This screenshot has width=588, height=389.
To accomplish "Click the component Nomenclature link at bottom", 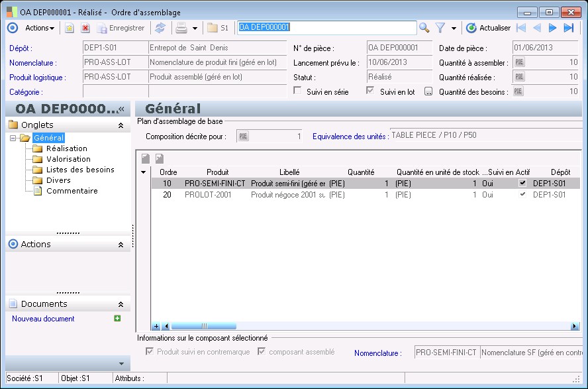I will pyautogui.click(x=377, y=353).
